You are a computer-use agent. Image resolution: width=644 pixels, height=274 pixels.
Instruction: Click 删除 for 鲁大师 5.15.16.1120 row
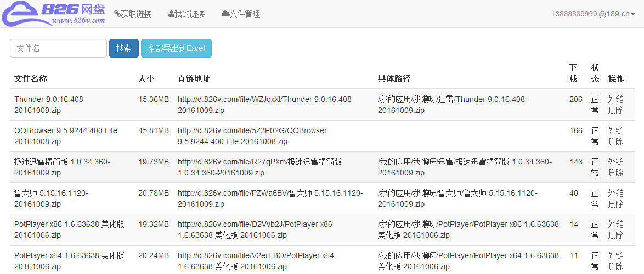615,204
